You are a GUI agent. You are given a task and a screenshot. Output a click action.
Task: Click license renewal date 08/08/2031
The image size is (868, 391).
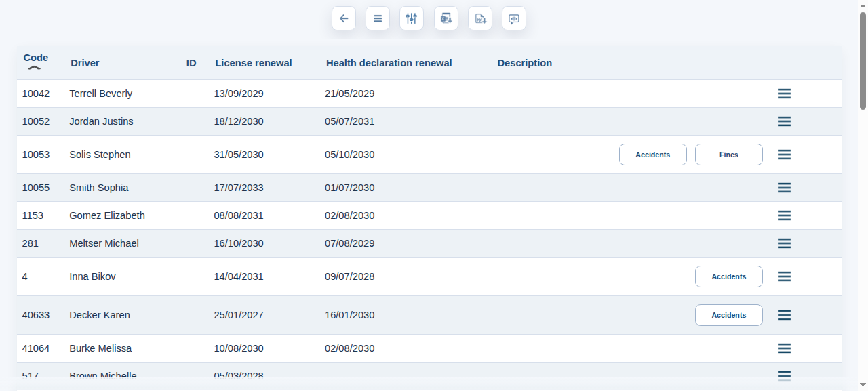(239, 215)
